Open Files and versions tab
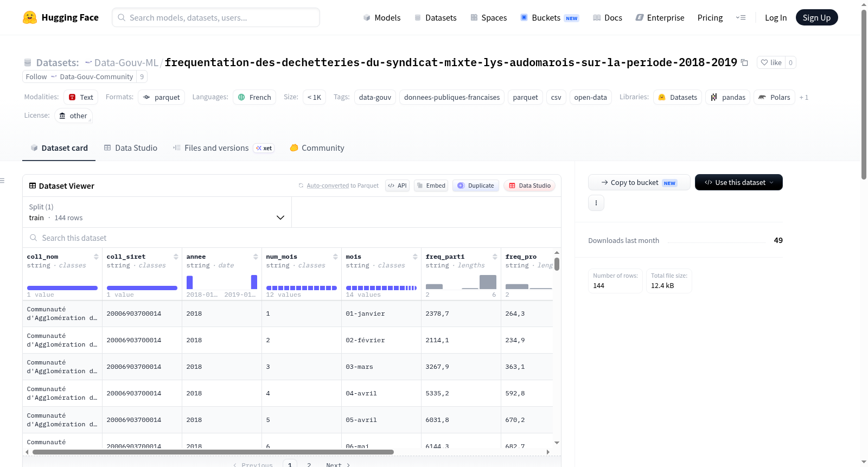Image resolution: width=868 pixels, height=467 pixels. (x=223, y=148)
